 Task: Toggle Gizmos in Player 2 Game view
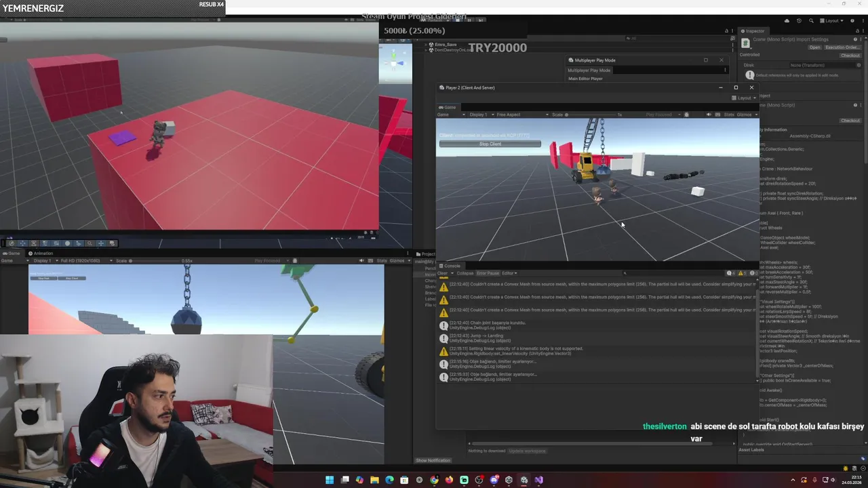[x=744, y=115]
